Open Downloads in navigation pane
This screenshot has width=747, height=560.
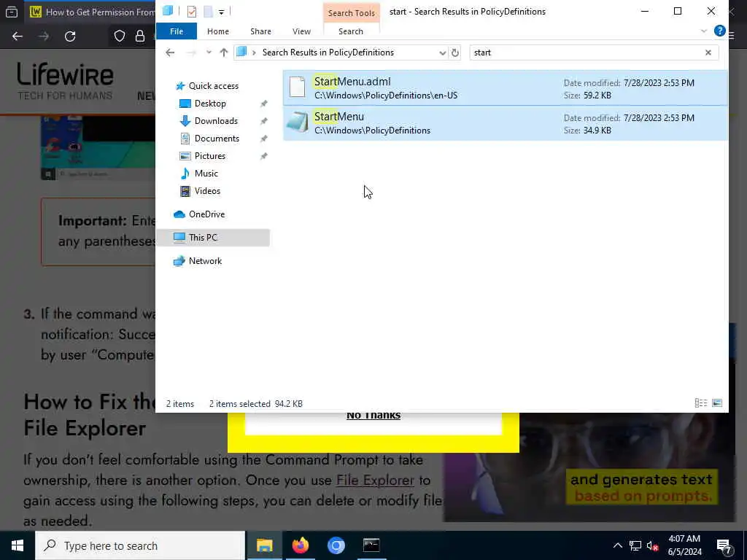215,121
